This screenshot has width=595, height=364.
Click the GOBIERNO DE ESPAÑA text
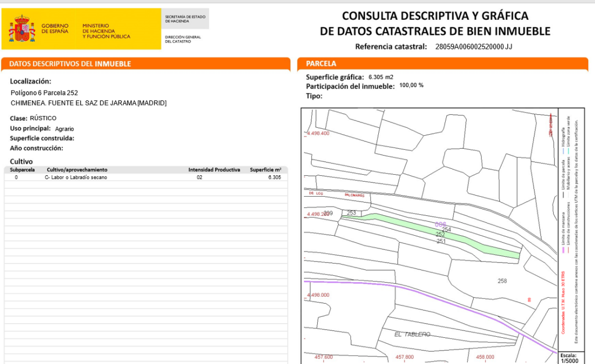(55, 28)
